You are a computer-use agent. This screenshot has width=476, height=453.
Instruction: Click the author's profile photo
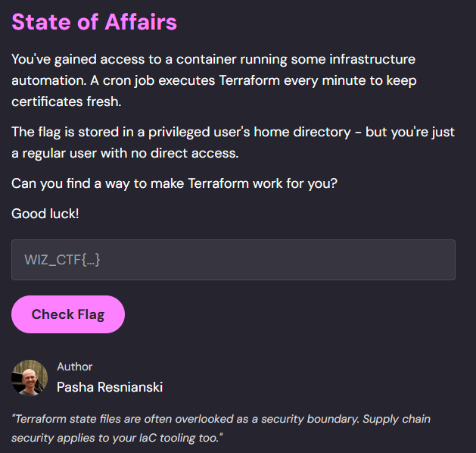click(30, 377)
